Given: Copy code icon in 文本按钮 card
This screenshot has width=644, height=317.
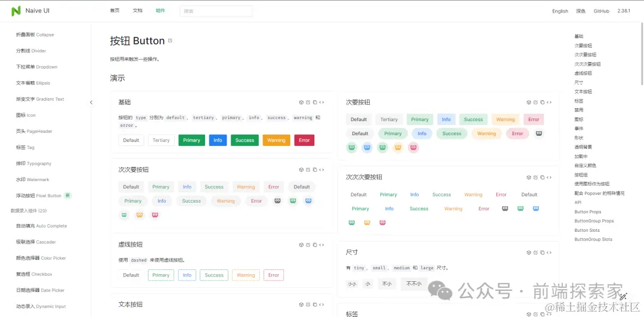Looking at the screenshot, I should [315, 304].
